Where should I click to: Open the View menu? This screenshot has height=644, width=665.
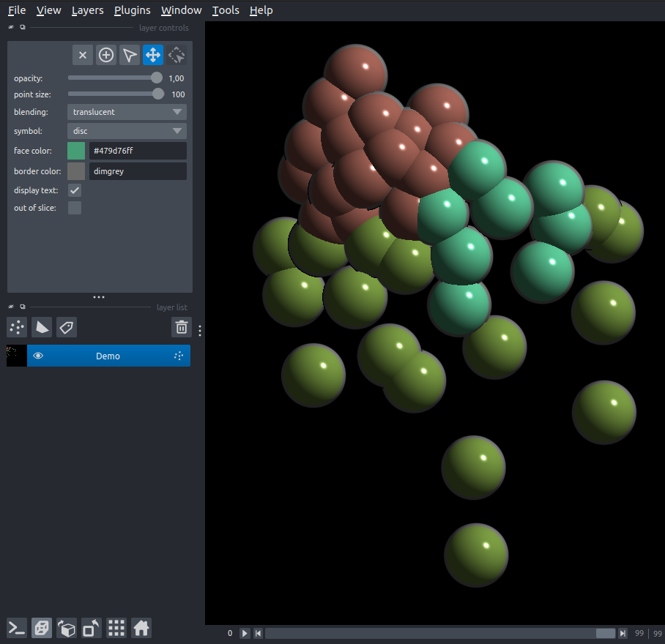tap(48, 10)
